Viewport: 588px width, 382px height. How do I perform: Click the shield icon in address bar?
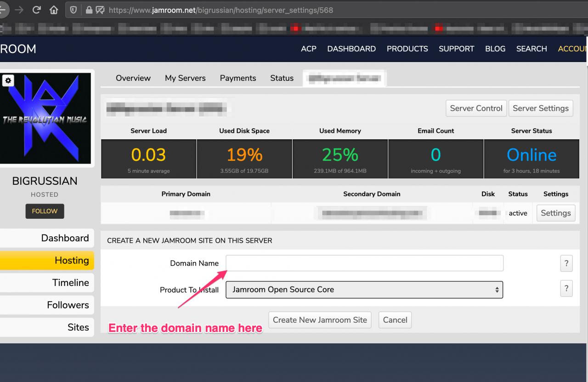(73, 10)
